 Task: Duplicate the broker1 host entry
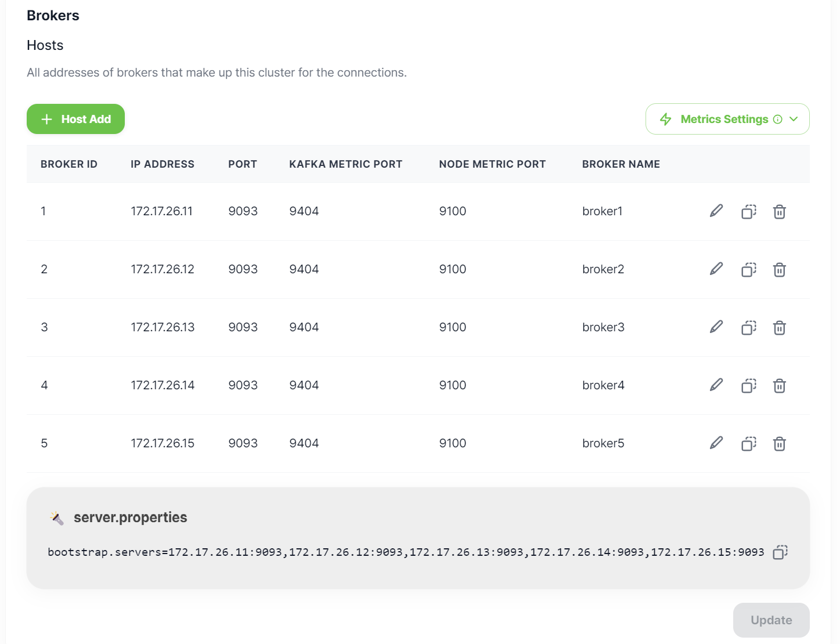coord(748,212)
